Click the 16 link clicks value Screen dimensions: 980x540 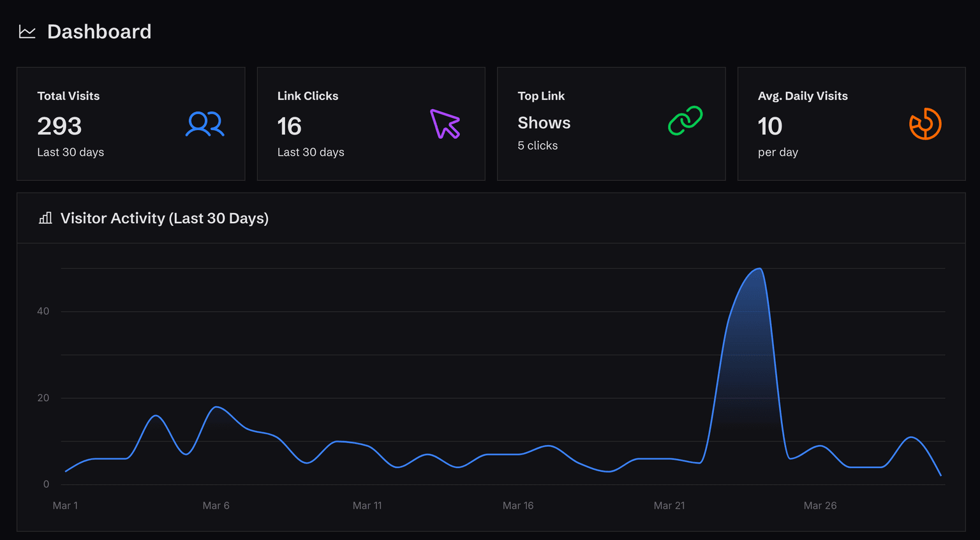pyautogui.click(x=289, y=126)
